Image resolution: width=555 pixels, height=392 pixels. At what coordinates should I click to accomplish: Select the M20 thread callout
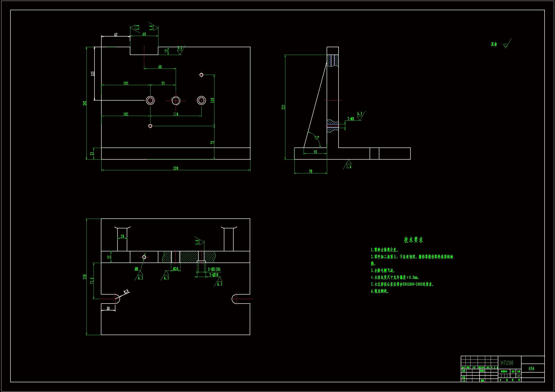pyautogui.click(x=176, y=269)
